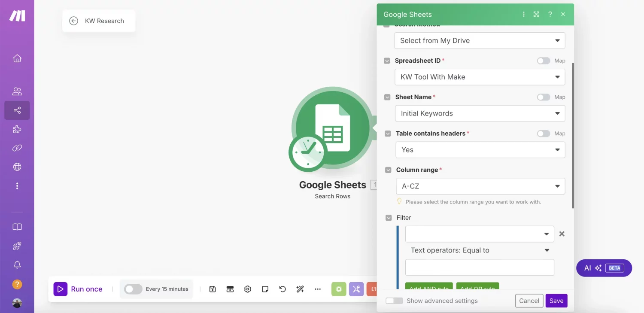Toggle Map switch for Sheet Name
The width and height of the screenshot is (644, 313).
(544, 97)
